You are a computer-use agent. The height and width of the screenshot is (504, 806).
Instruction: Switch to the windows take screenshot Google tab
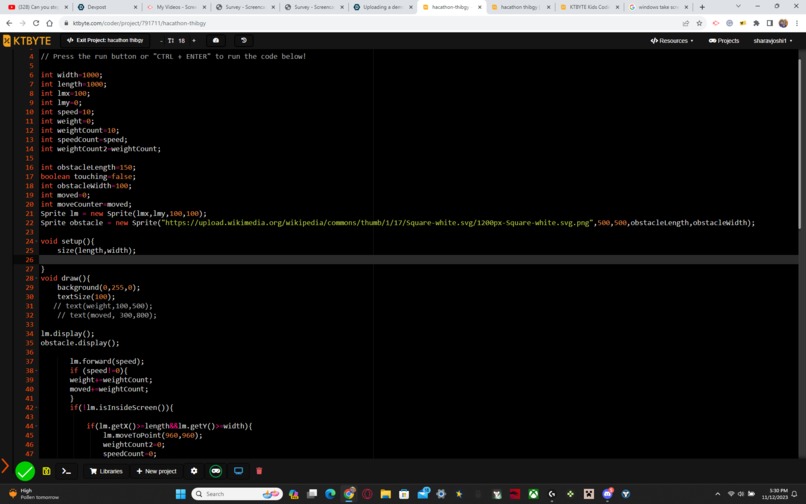point(658,7)
